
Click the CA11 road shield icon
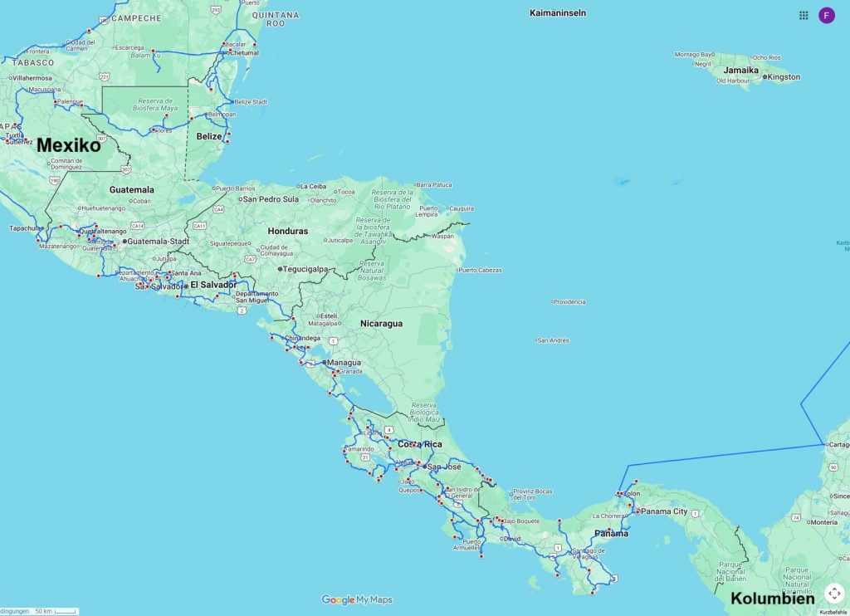coord(199,225)
